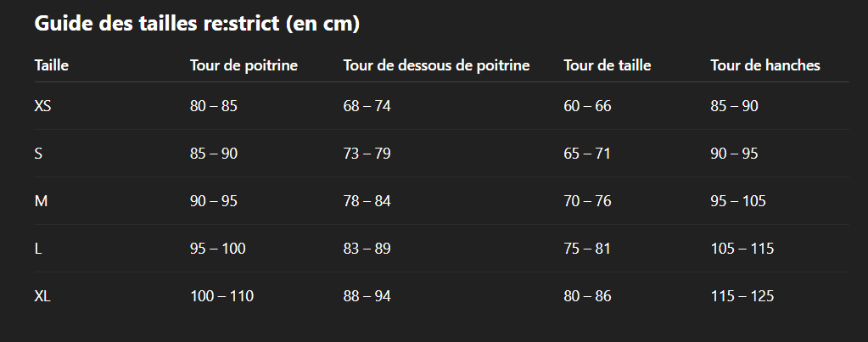The image size is (868, 342).
Task: Click chest value 80 – 85 for XS
Action: pyautogui.click(x=214, y=106)
